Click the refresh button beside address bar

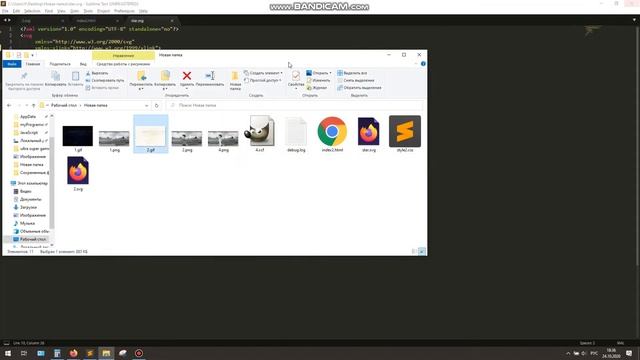click(156, 105)
